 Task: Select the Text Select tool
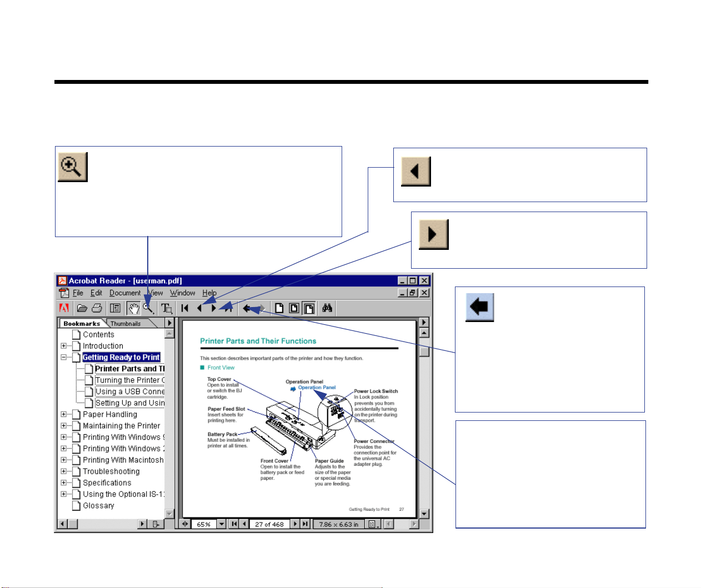click(167, 308)
